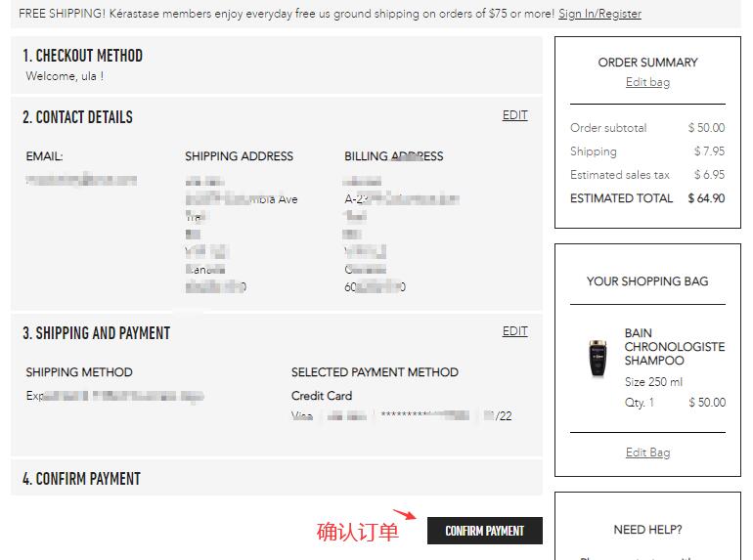Select the 3. Shipping and Payment heading
This screenshot has height=560, width=753.
click(x=96, y=333)
